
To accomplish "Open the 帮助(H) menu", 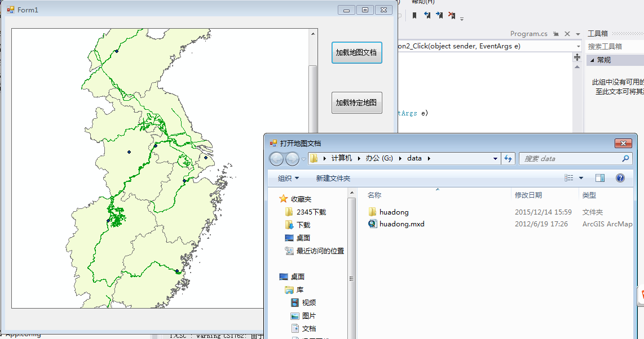I will coord(423,2).
